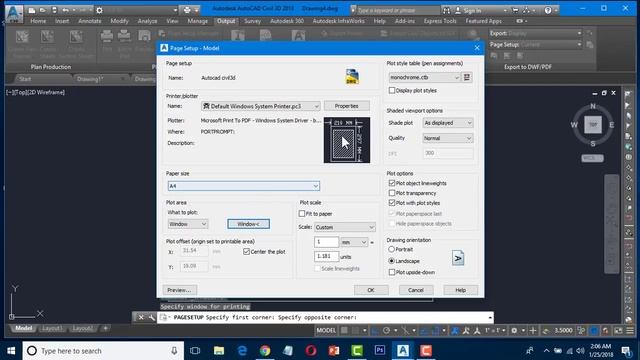Select Landscape drawing orientation
This screenshot has height=360, width=640.
[391, 260]
